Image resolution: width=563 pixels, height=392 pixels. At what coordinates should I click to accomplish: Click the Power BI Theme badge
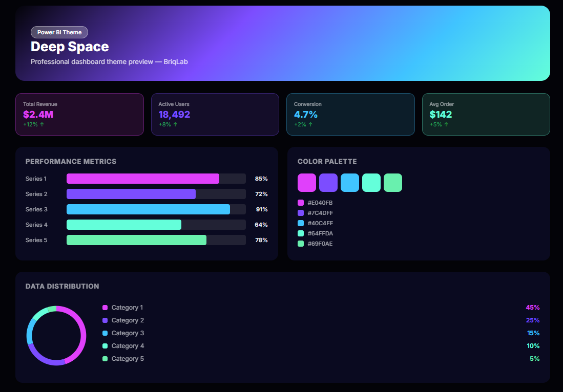pos(59,32)
